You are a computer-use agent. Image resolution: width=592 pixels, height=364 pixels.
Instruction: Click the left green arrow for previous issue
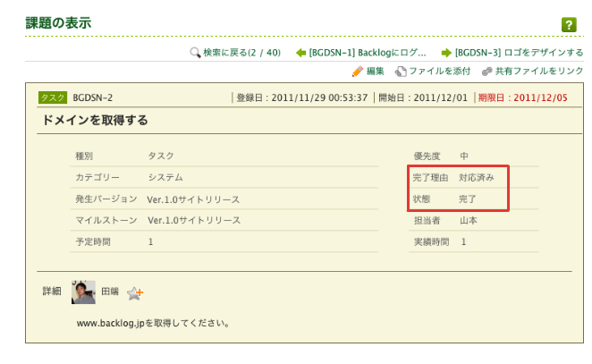point(300,53)
